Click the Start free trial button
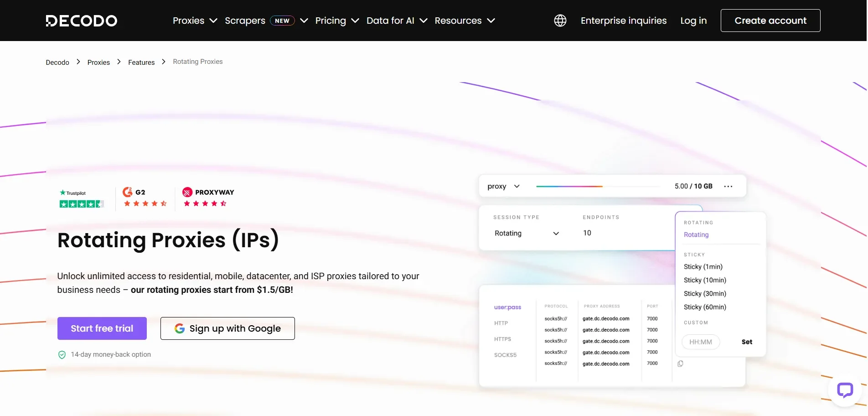The width and height of the screenshot is (868, 416). point(102,328)
